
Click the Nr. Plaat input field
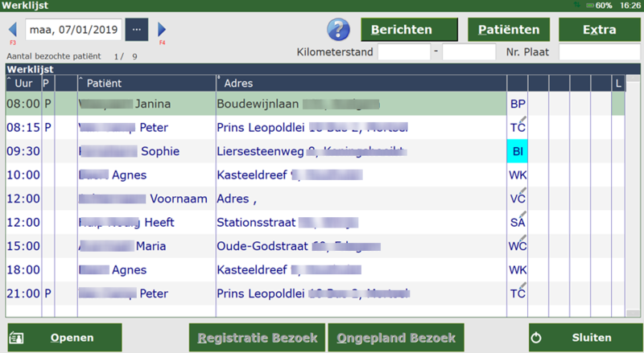[599, 52]
